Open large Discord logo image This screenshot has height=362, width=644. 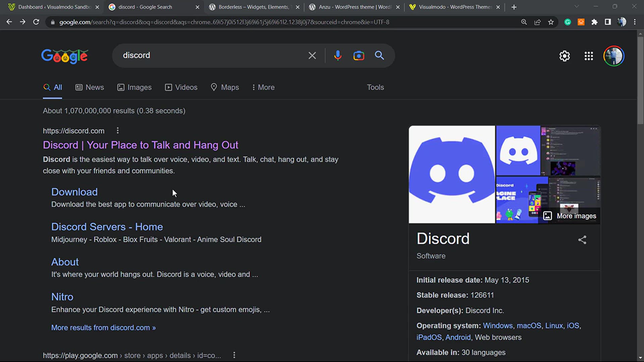[x=452, y=174]
